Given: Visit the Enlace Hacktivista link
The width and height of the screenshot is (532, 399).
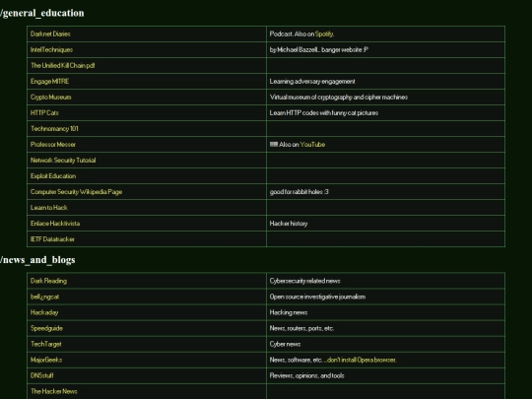Looking at the screenshot, I should [x=55, y=224].
